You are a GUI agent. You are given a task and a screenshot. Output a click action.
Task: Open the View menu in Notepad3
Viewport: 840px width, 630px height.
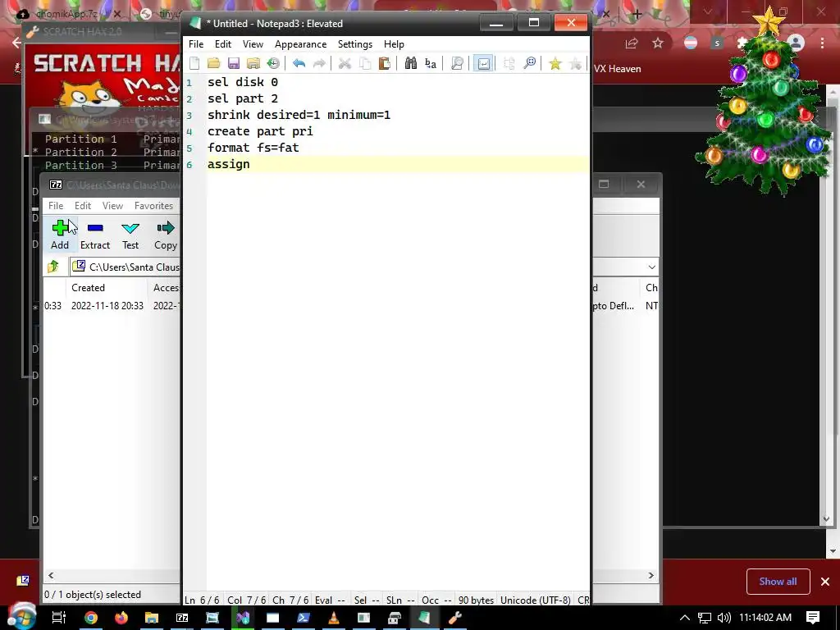pos(253,44)
